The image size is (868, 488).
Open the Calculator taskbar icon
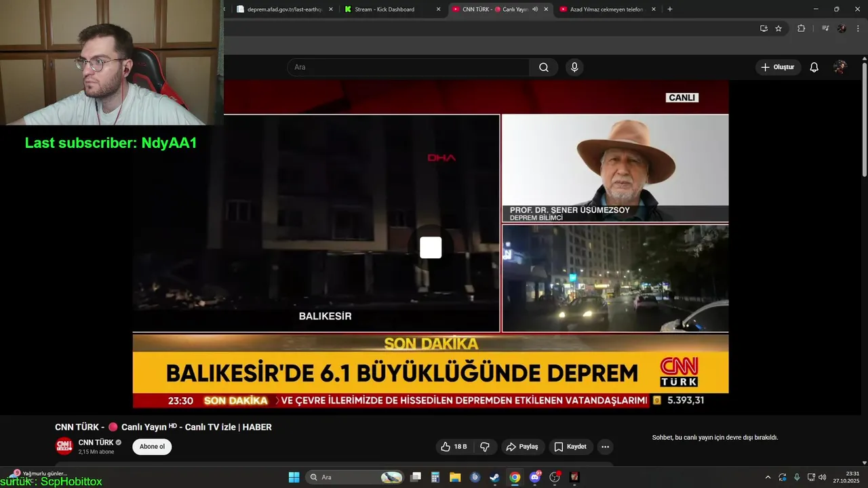435,477
